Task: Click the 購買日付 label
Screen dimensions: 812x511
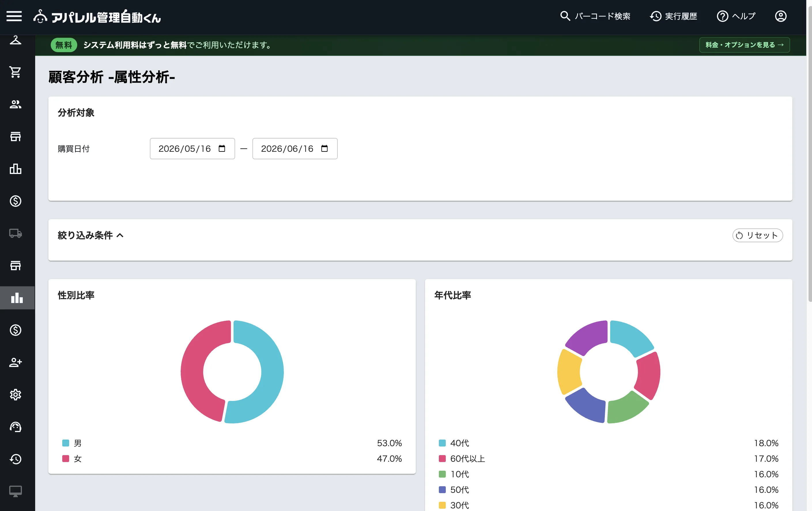Action: point(73,149)
